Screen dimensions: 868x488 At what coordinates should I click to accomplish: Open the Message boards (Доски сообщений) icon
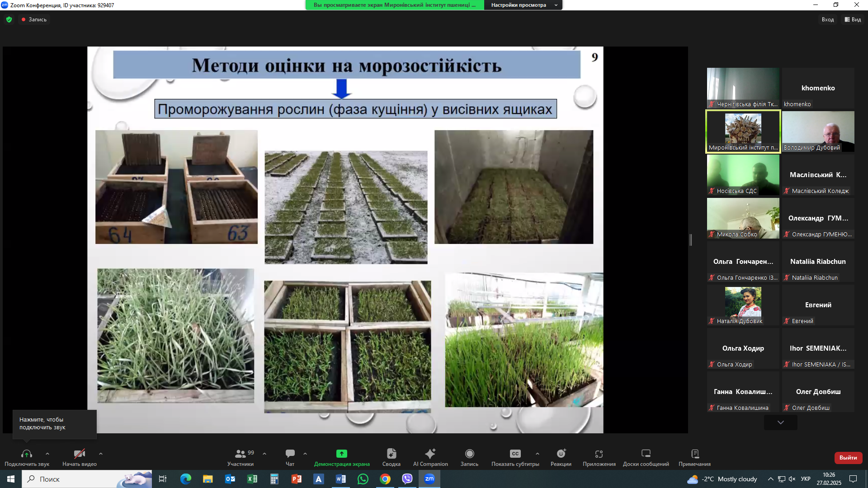pos(646,454)
